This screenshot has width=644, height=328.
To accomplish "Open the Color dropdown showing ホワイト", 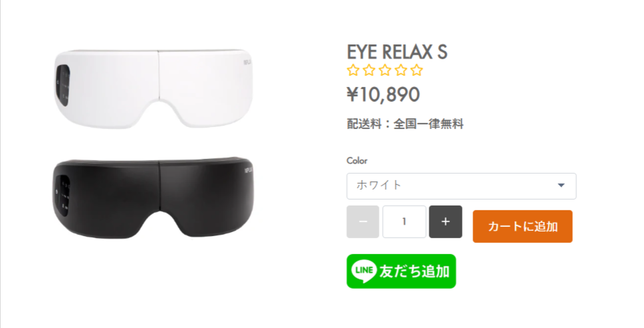I will point(461,186).
